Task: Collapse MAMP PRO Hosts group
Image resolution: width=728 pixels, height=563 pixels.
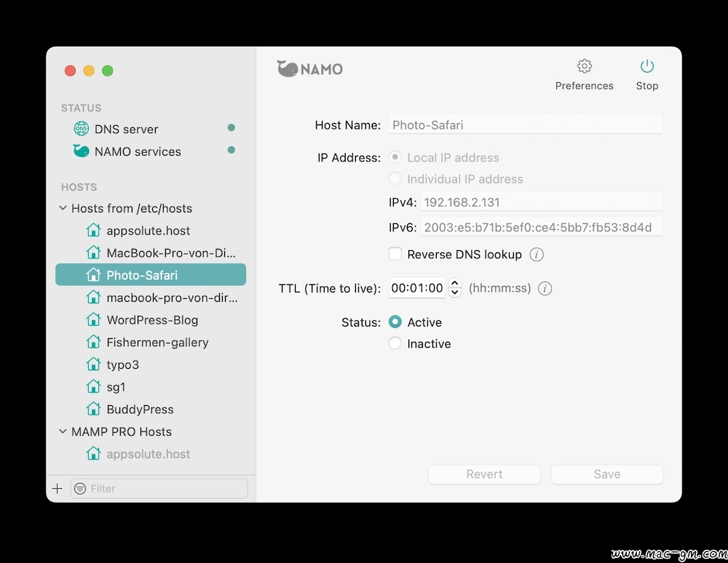Action: click(63, 431)
